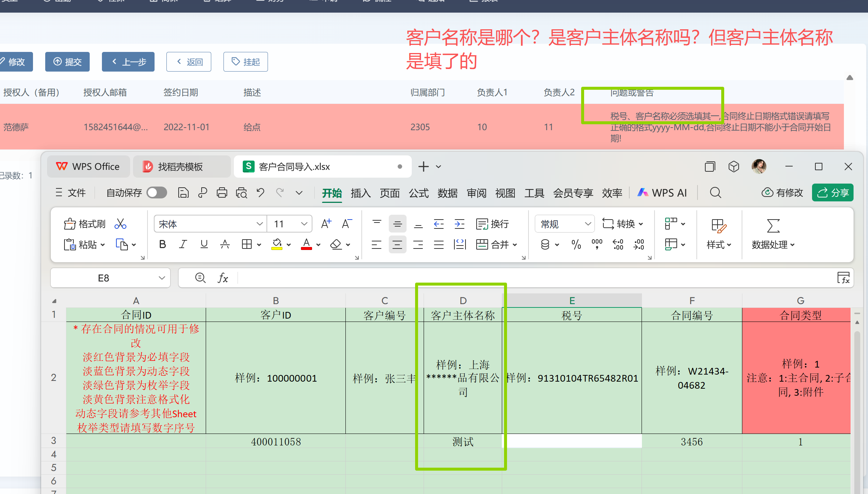The height and width of the screenshot is (494, 868).
Task: Click the 提交 submit button
Action: [67, 62]
